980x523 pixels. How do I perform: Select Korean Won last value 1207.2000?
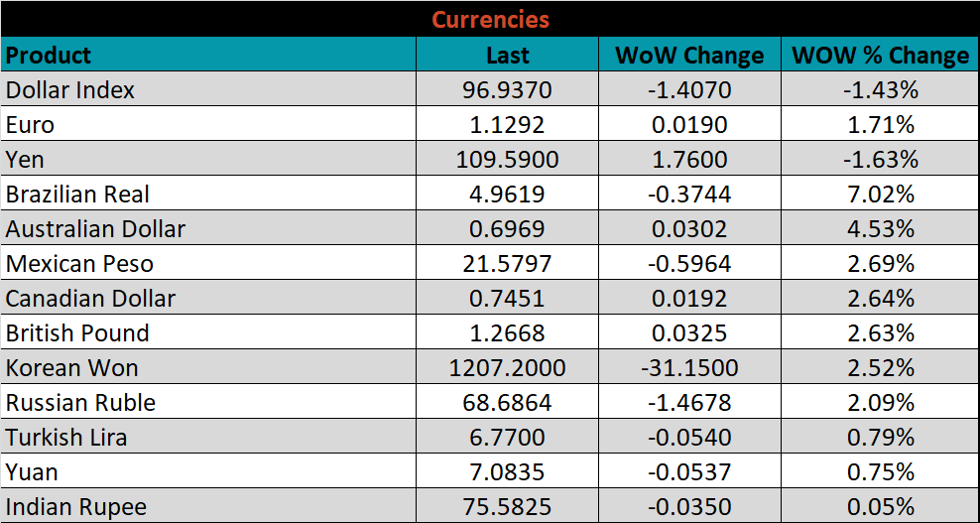507,368
